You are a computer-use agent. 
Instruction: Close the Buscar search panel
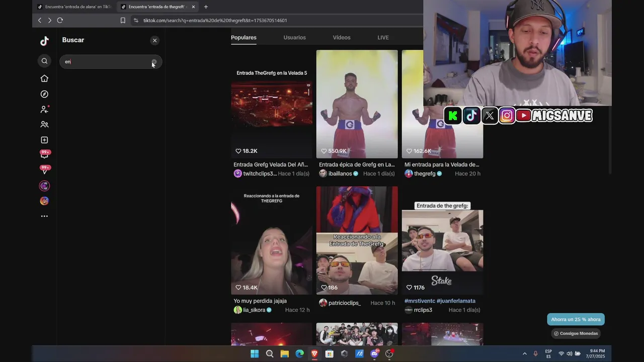[154, 40]
